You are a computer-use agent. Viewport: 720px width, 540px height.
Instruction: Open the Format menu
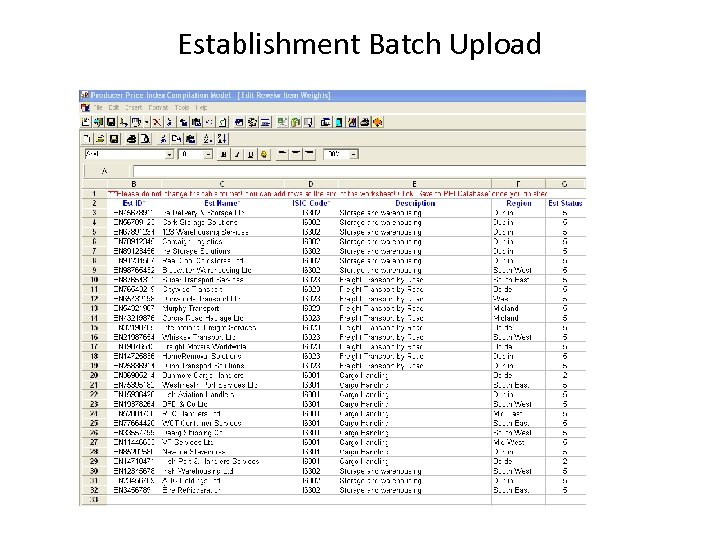pyautogui.click(x=158, y=107)
